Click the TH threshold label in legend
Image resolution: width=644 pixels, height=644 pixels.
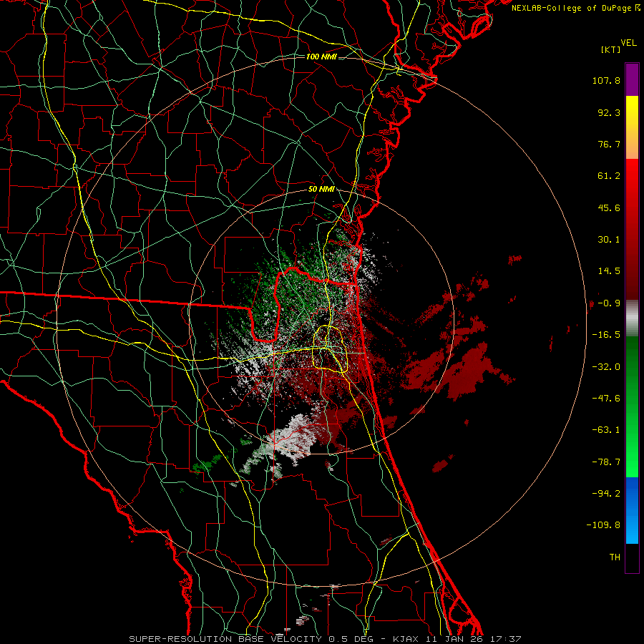(615, 557)
